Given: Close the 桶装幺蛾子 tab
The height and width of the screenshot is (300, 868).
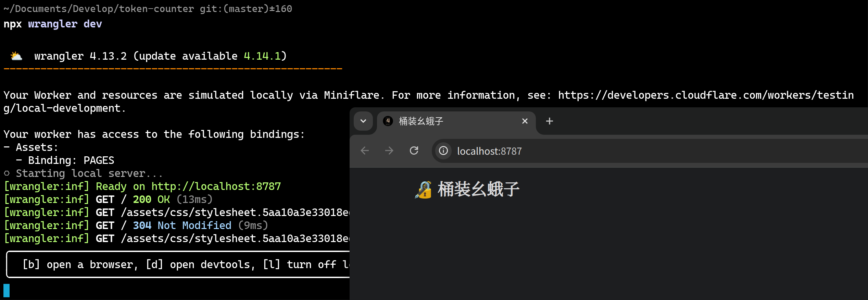Looking at the screenshot, I should (x=525, y=121).
